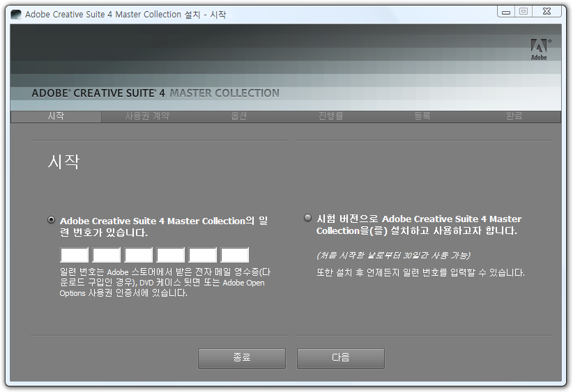Viewport: 573px width, 392px height.
Task: Click the text about entering serial later
Action: pos(420,273)
